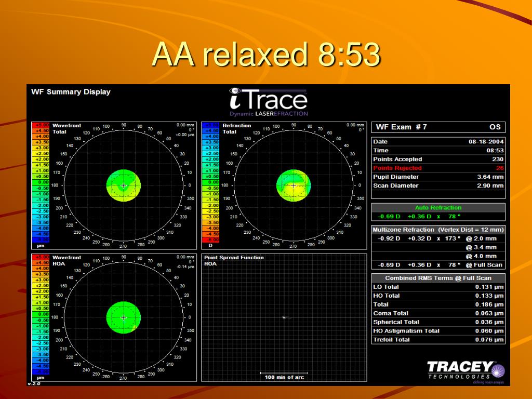
Task: Click the '@ 2.0 mm' refraction row
Action: click(438, 238)
